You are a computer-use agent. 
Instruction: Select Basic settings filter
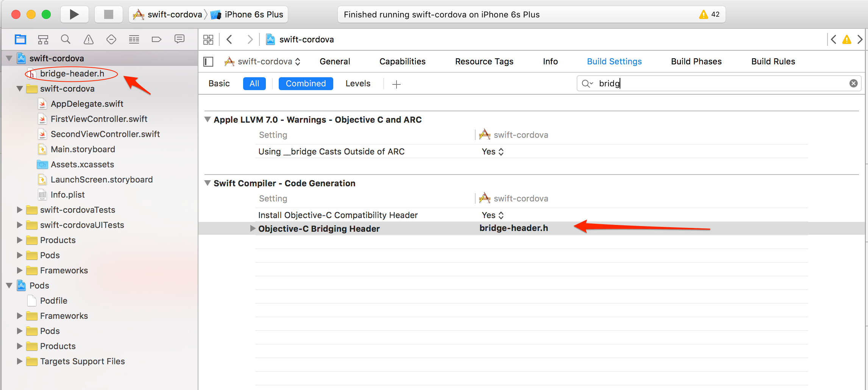coord(219,84)
